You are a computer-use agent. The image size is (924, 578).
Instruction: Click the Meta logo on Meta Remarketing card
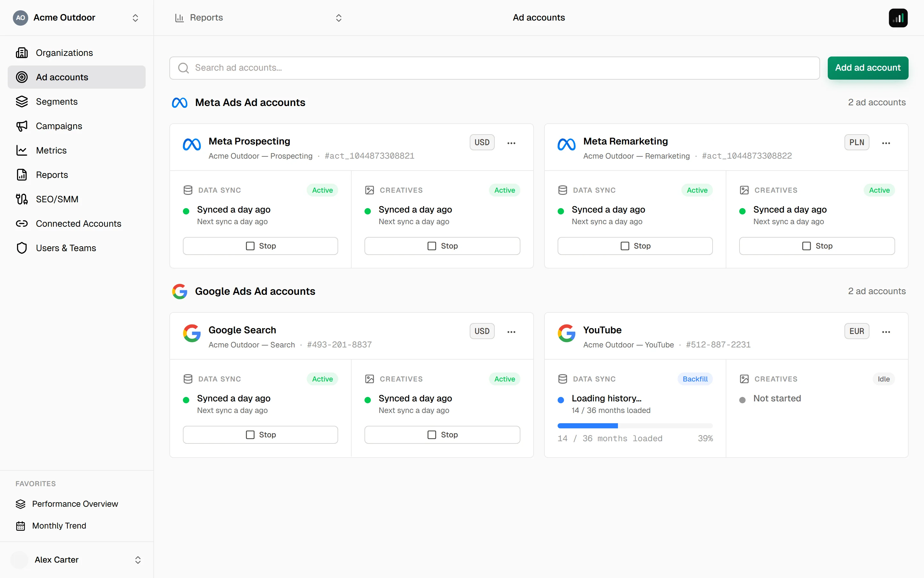pyautogui.click(x=567, y=144)
